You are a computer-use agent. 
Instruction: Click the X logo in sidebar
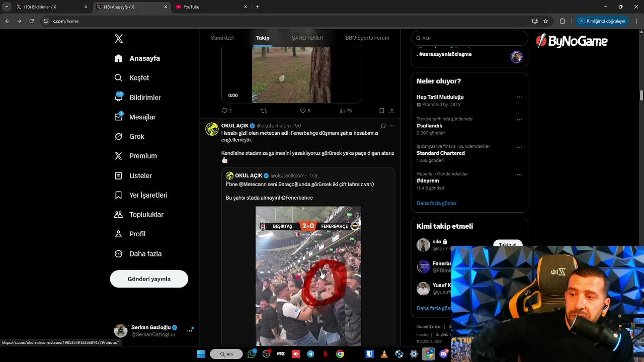coord(119,39)
